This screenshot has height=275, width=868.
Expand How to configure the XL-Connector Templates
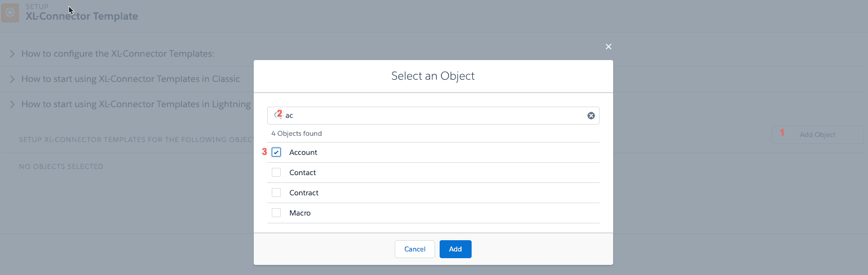click(12, 54)
